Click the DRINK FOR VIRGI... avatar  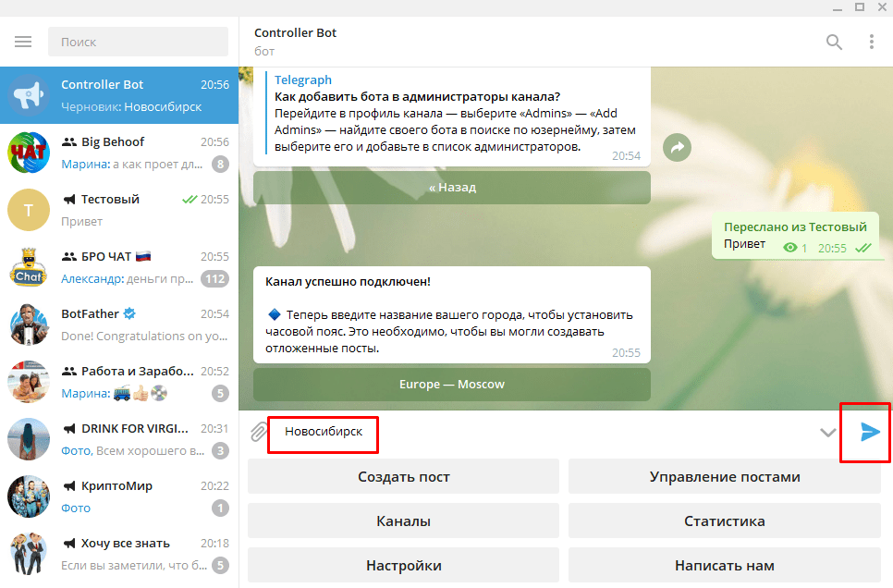click(x=29, y=439)
